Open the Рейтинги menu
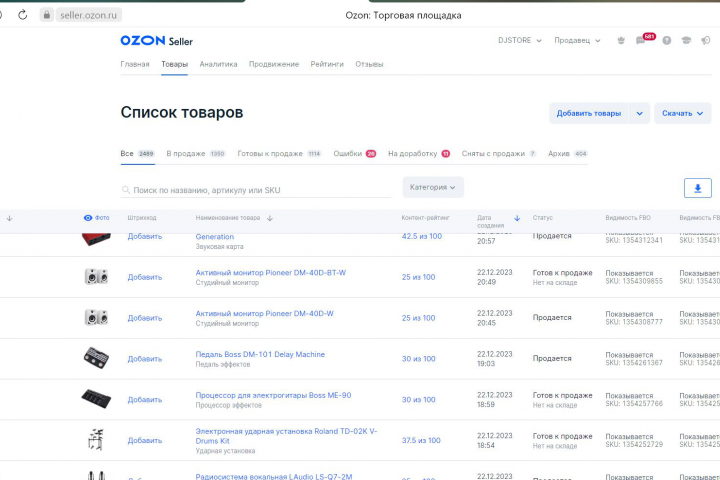Screen dimensions: 720x480 pyautogui.click(x=327, y=64)
